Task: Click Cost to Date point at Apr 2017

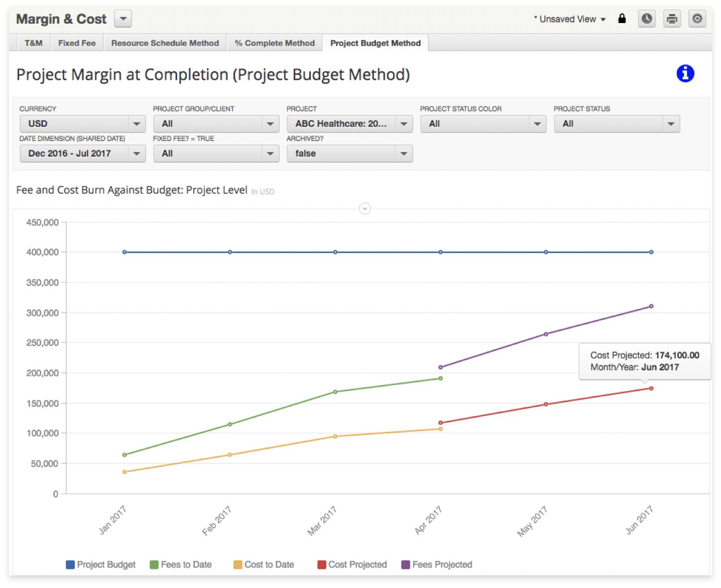Action: point(441,429)
